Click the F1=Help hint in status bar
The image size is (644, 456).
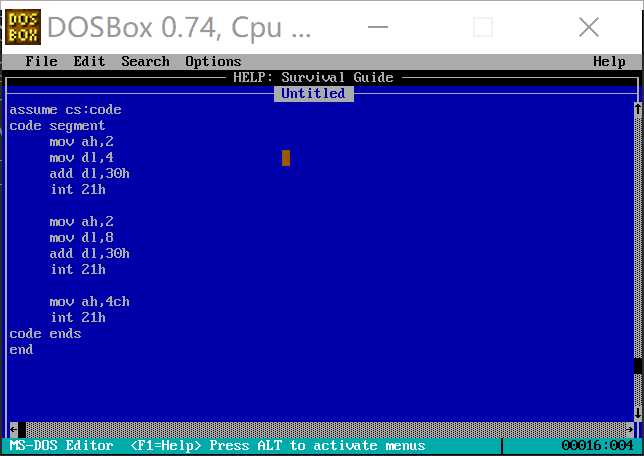pyautogui.click(x=166, y=446)
